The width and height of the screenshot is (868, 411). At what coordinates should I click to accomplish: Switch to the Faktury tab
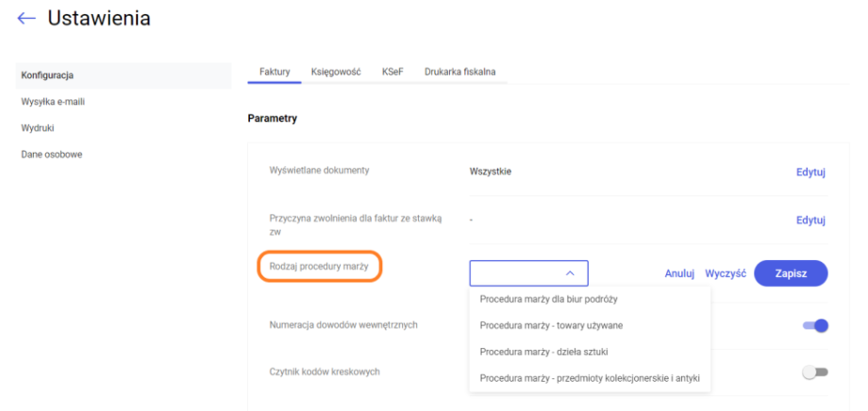pyautogui.click(x=274, y=72)
